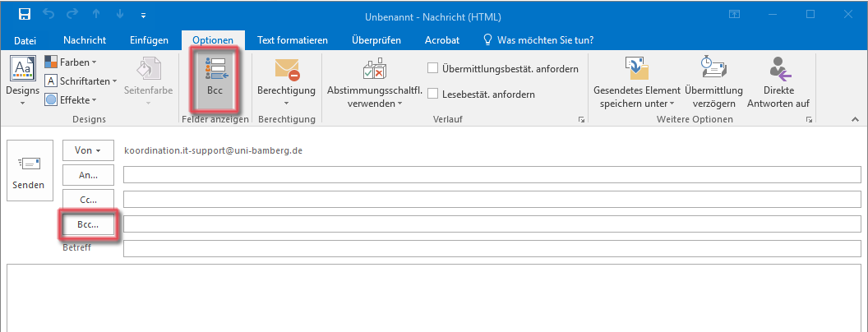Expand the Schriftarten dropdown
The width and height of the screenshot is (868, 332).
click(x=81, y=81)
